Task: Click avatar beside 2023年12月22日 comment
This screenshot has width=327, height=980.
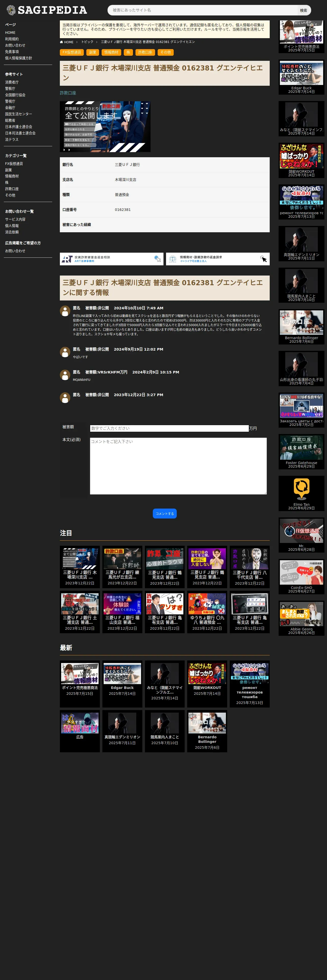Action: [x=65, y=398]
